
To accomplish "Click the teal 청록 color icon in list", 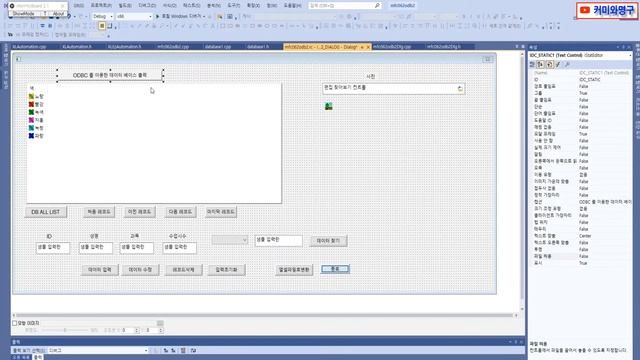I will [x=31, y=128].
